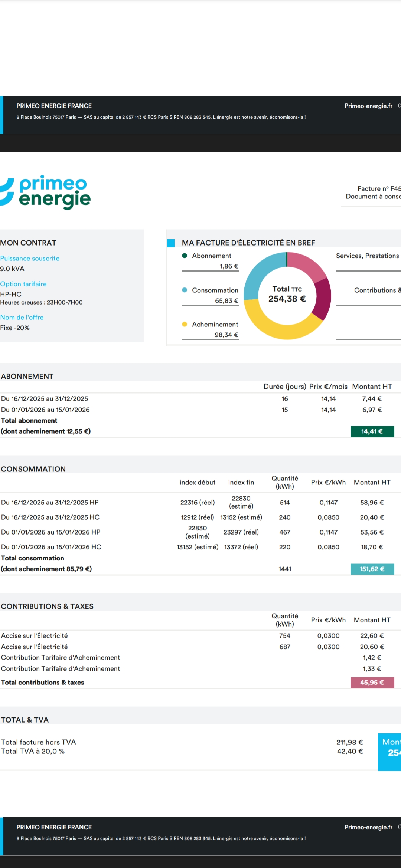
Task: Select the '6,97 €' subscription amount
Action: pos(372,410)
